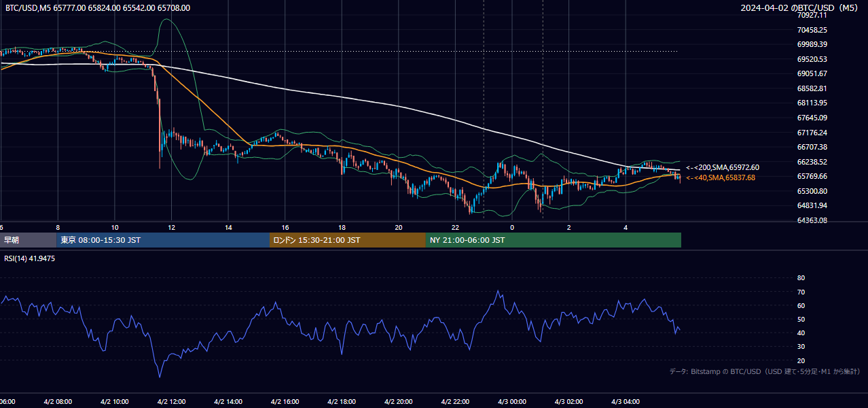The width and height of the screenshot is (868, 408).
Task: Click the 4/3 00:00 date tick
Action: (x=512, y=402)
